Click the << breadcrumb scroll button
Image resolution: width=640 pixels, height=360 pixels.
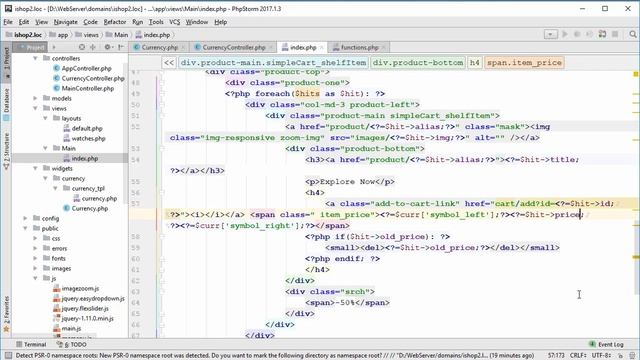click(x=169, y=63)
